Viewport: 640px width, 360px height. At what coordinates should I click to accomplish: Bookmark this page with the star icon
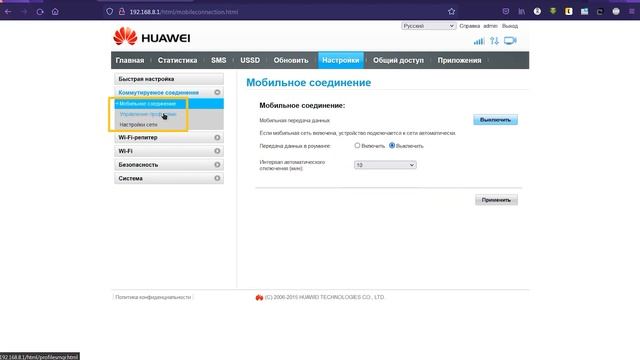coord(451,12)
